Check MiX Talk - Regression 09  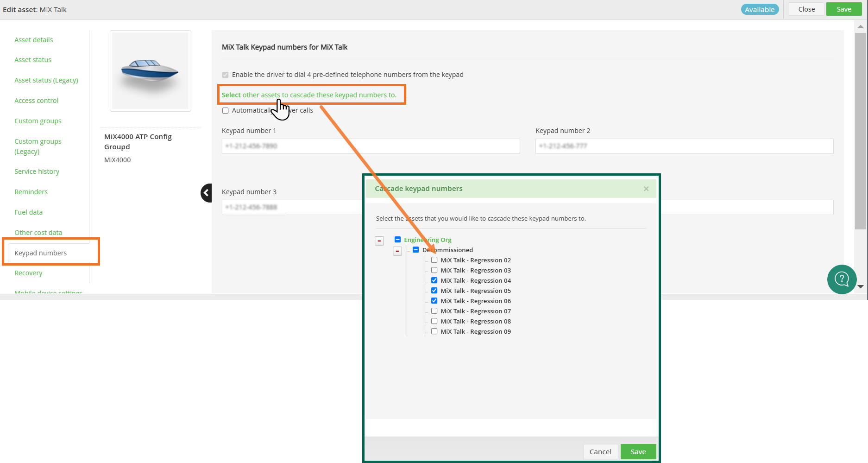pyautogui.click(x=434, y=331)
